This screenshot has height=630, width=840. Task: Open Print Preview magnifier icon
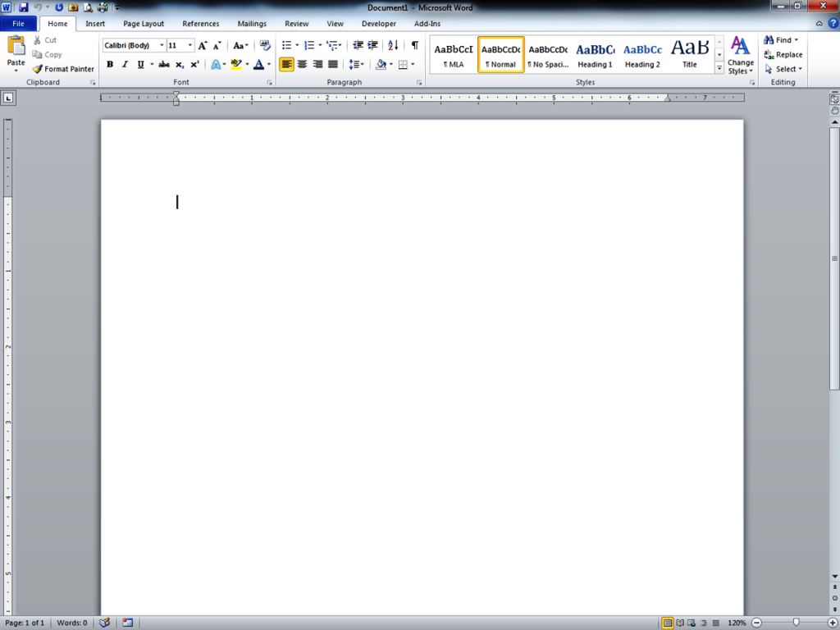tap(88, 7)
